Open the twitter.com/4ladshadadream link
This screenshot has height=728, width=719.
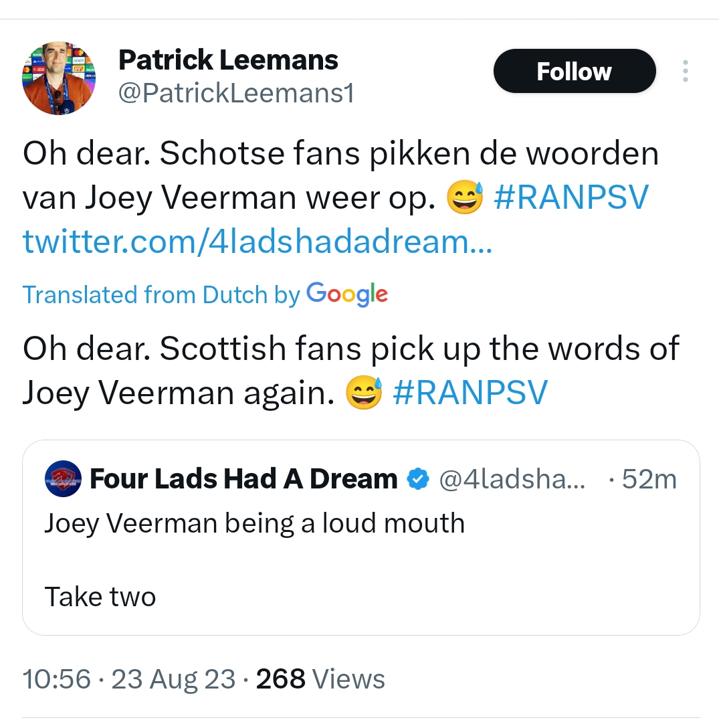point(258,241)
